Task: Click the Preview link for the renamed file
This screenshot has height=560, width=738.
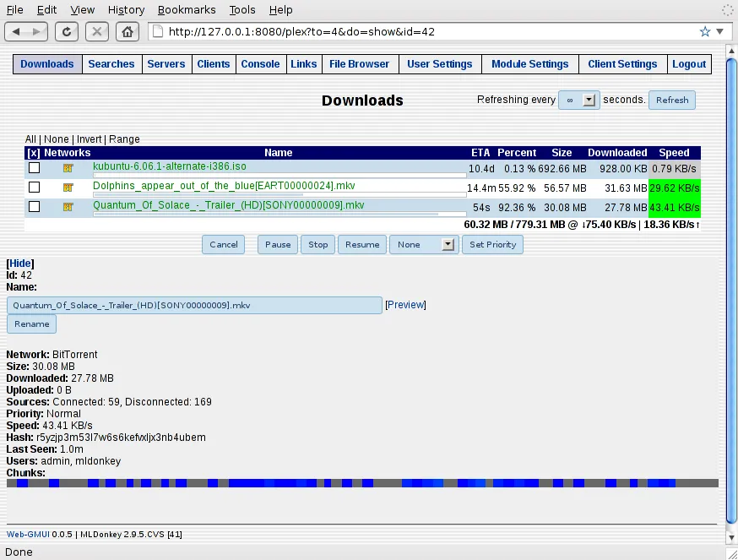Action: tap(405, 305)
